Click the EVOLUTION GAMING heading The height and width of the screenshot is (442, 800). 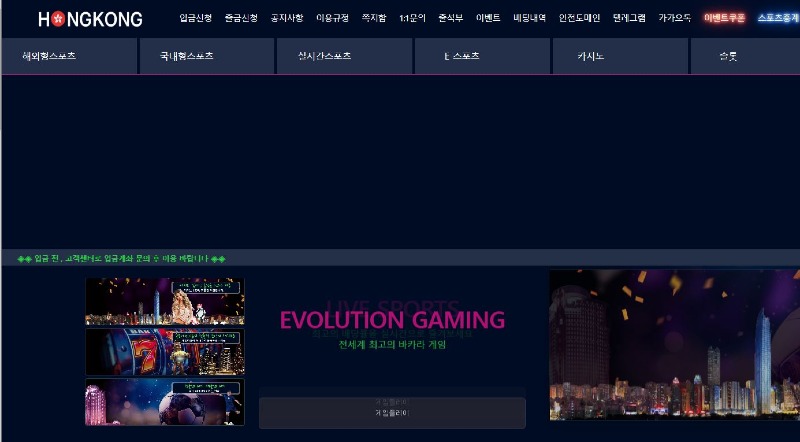point(392,321)
